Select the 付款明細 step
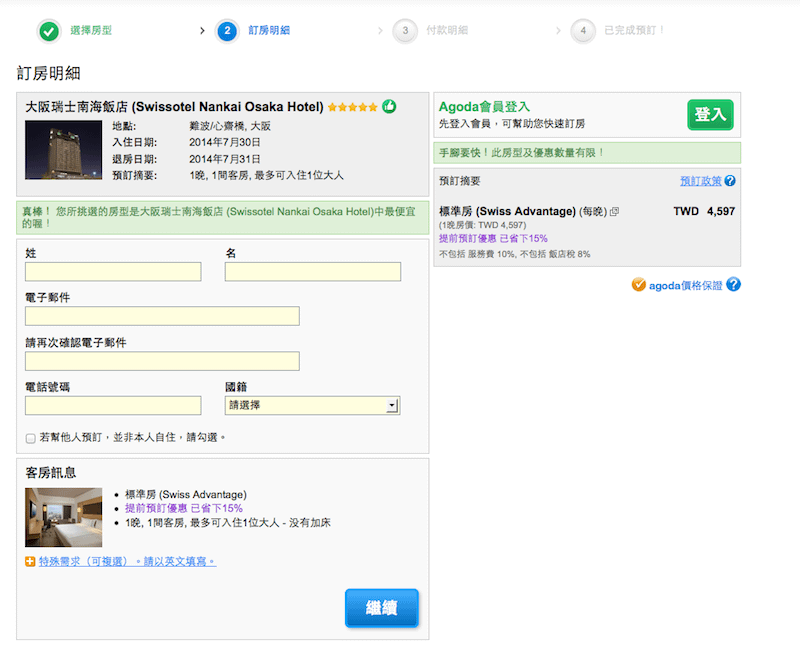This screenshot has width=800, height=657. [x=447, y=31]
